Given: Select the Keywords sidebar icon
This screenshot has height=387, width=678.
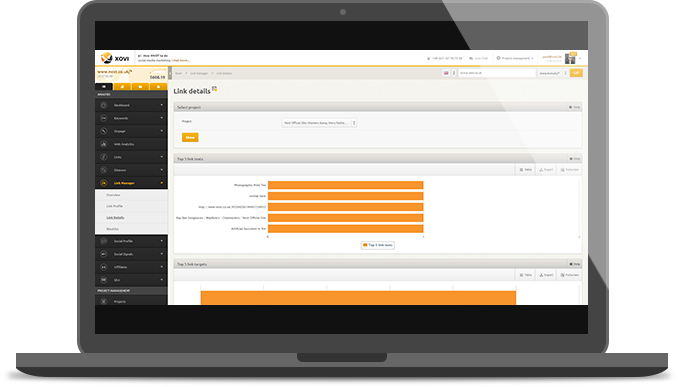Looking at the screenshot, I should click(x=104, y=118).
